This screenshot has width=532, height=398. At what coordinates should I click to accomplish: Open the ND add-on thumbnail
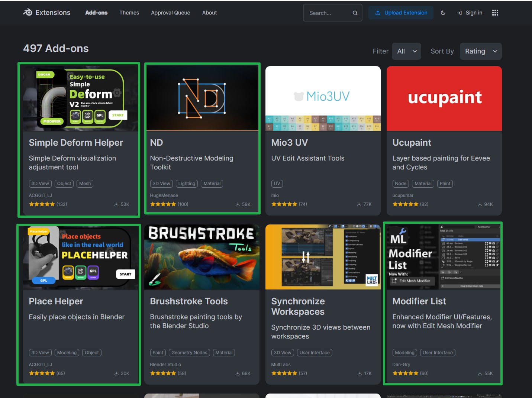[202, 98]
